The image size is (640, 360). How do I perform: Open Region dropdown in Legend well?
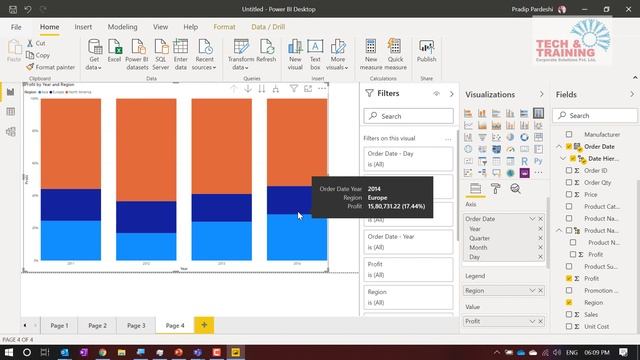[x=532, y=291]
